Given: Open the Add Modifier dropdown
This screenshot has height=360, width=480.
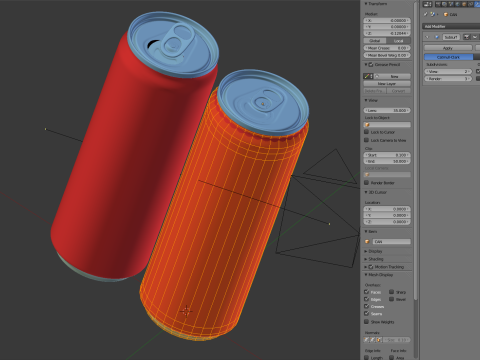Looking at the screenshot, I should click(x=451, y=26).
